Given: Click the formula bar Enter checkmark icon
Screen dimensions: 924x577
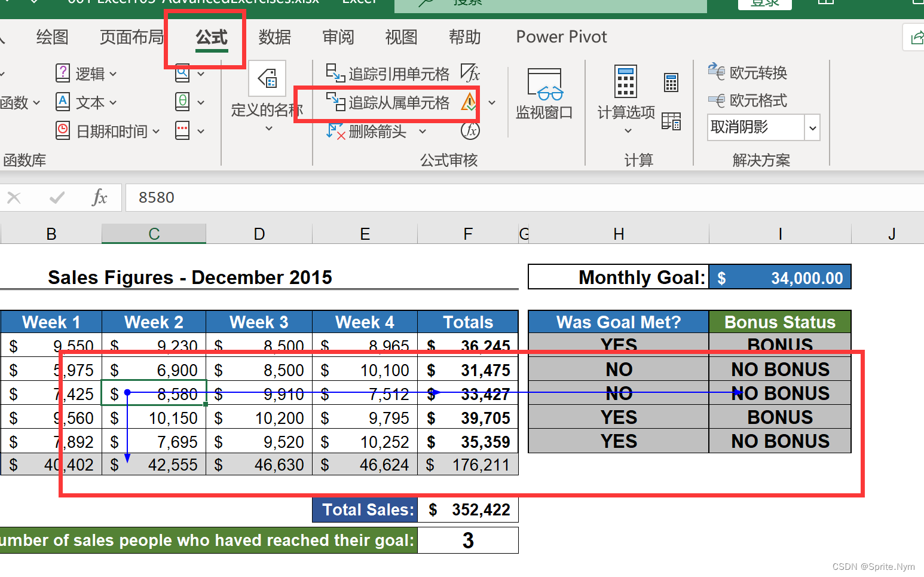Looking at the screenshot, I should pyautogui.click(x=57, y=197).
